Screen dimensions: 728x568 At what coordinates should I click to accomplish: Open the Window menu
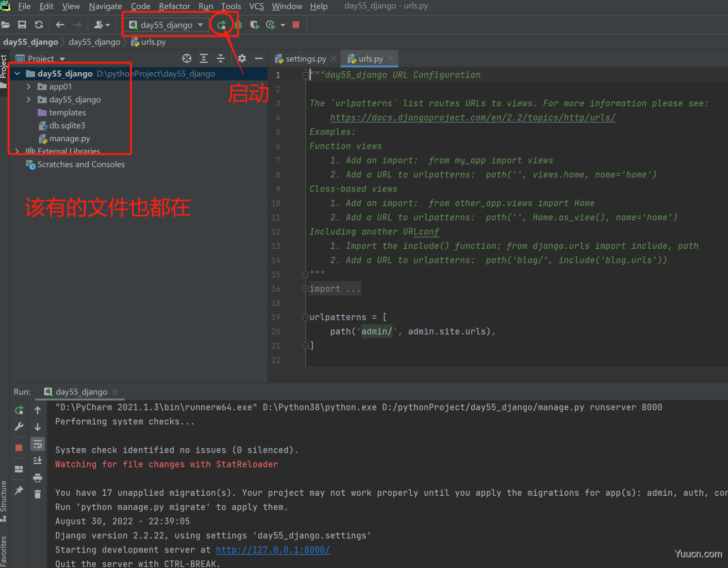coord(287,6)
